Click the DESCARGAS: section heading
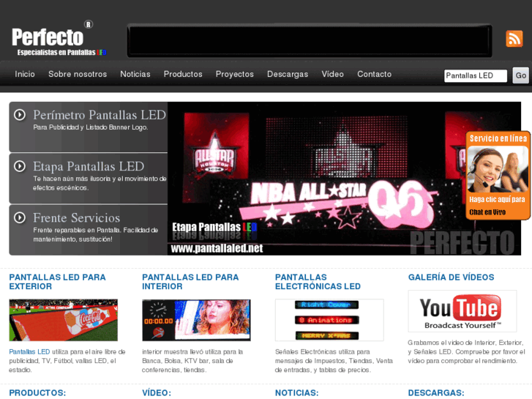 [x=436, y=393]
